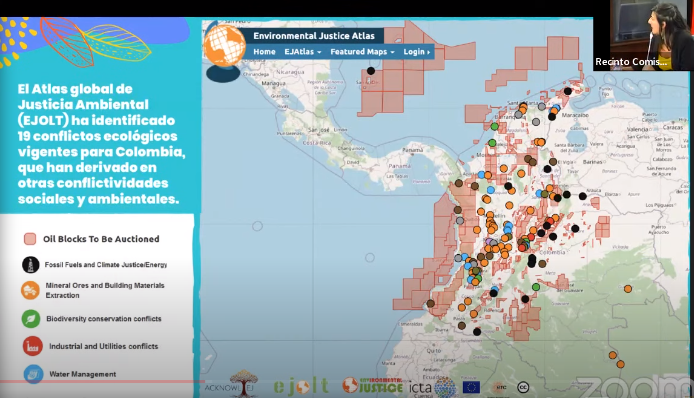This screenshot has width=694, height=398.
Task: Click the slide heading about EJOLT conflicts
Action: 101,144
